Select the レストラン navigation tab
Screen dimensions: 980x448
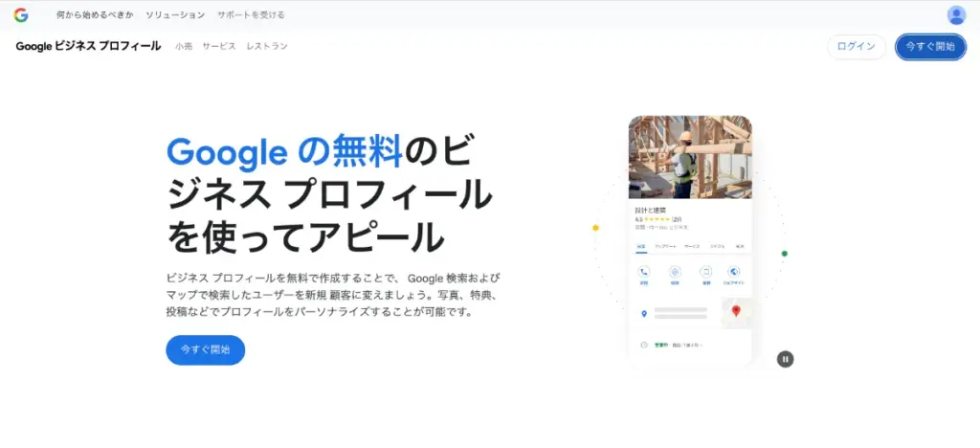[x=266, y=46]
